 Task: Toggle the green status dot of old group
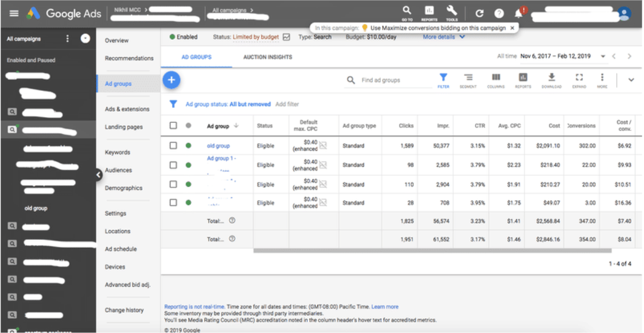click(188, 145)
